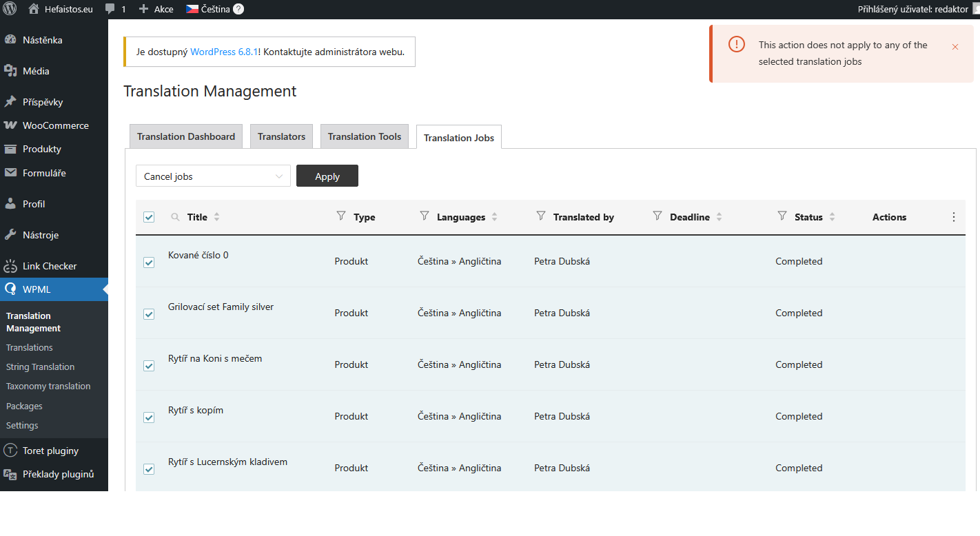This screenshot has width=980, height=536.
Task: Open WPML Settings submenu item
Action: coord(22,426)
